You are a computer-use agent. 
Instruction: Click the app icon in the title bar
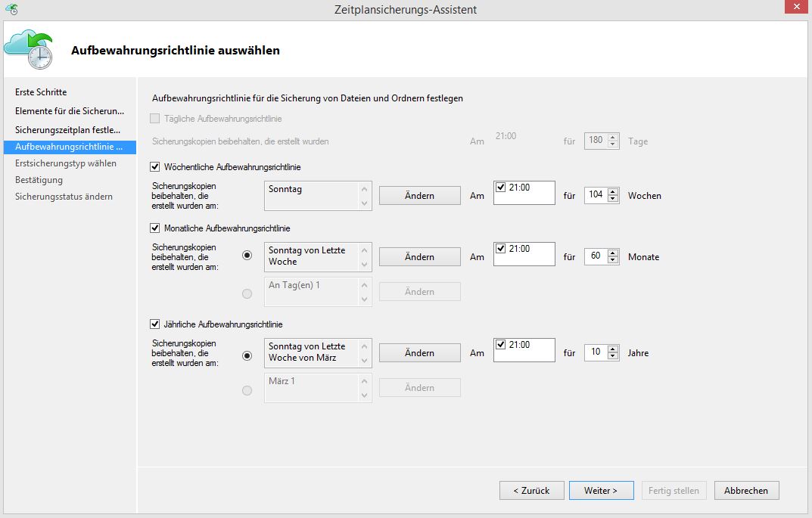tap(10, 9)
